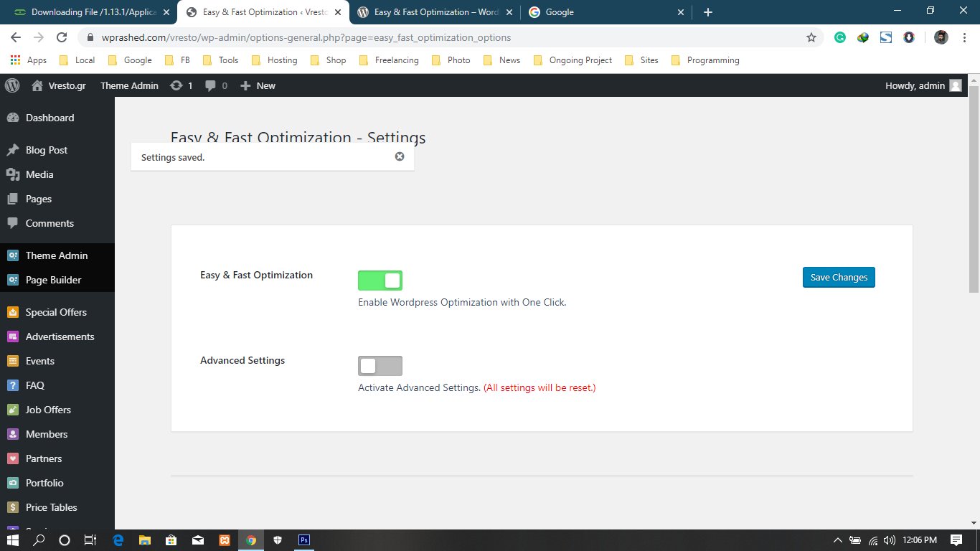Click the Job Offers sidebar icon

coord(13,410)
